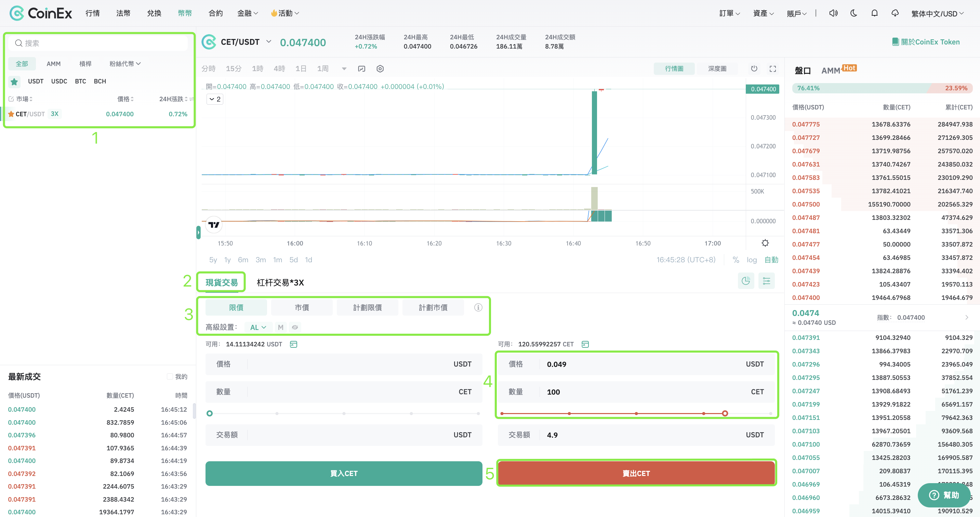
Task: Open CET transfer icon beside available balance
Action: (x=585, y=344)
